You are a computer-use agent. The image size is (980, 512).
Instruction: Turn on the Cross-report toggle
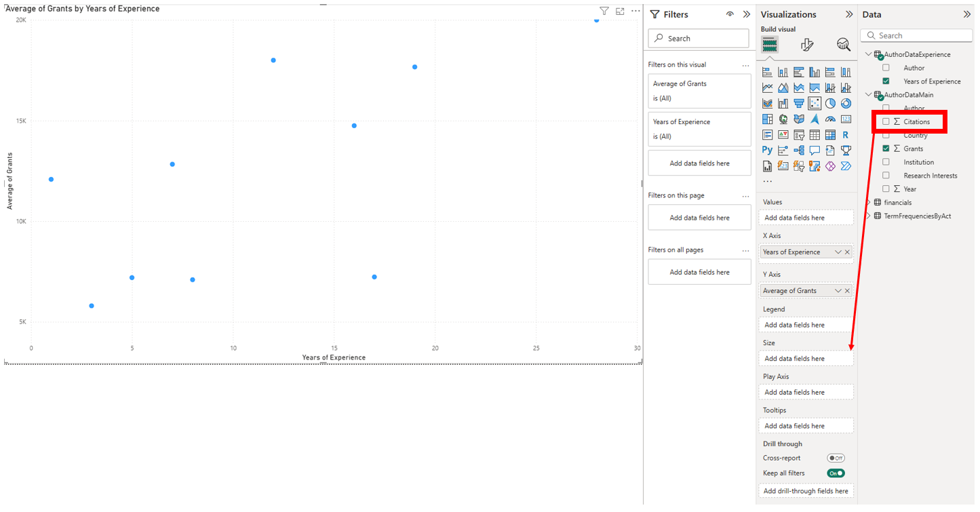tap(836, 458)
